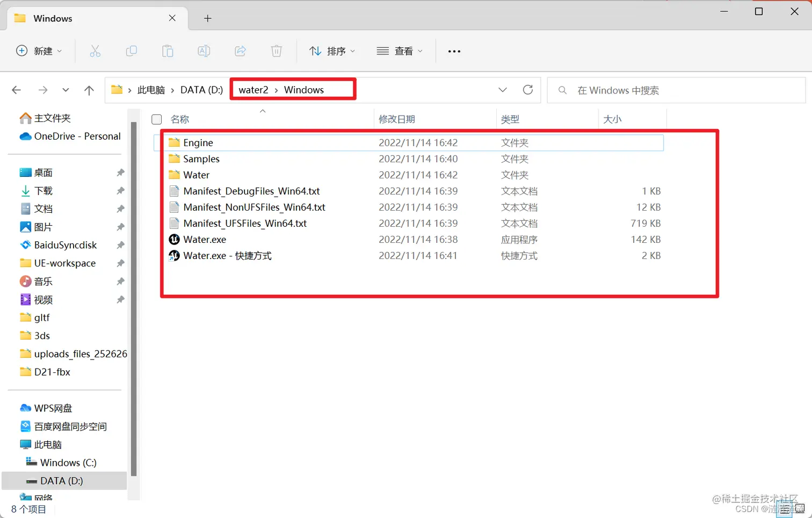Sort by the 大小 column header

(612, 119)
